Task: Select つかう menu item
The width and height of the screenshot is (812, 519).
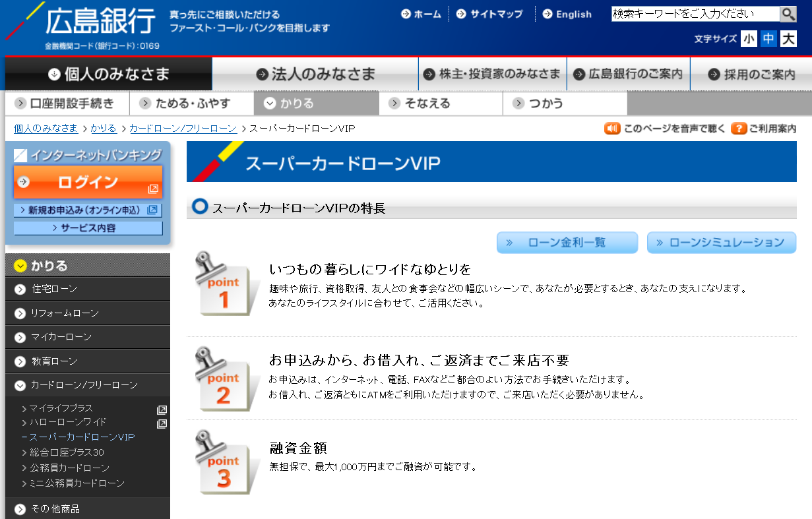Action: coord(565,104)
